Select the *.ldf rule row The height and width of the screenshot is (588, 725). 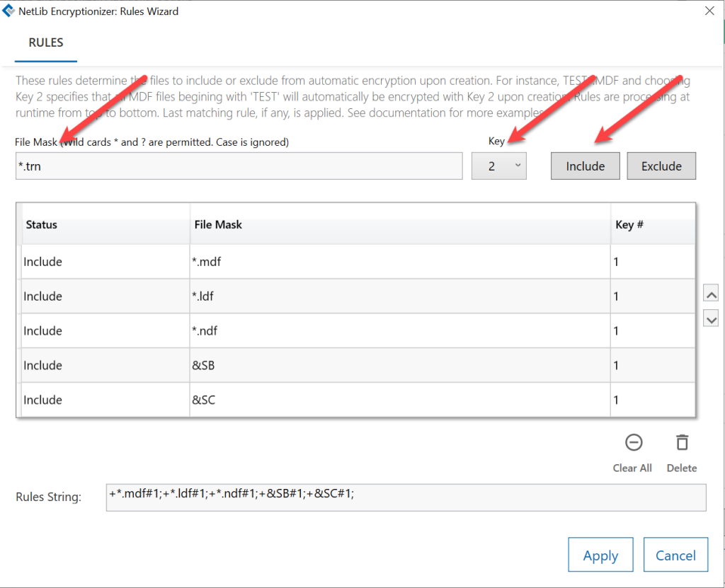pyautogui.click(x=358, y=296)
